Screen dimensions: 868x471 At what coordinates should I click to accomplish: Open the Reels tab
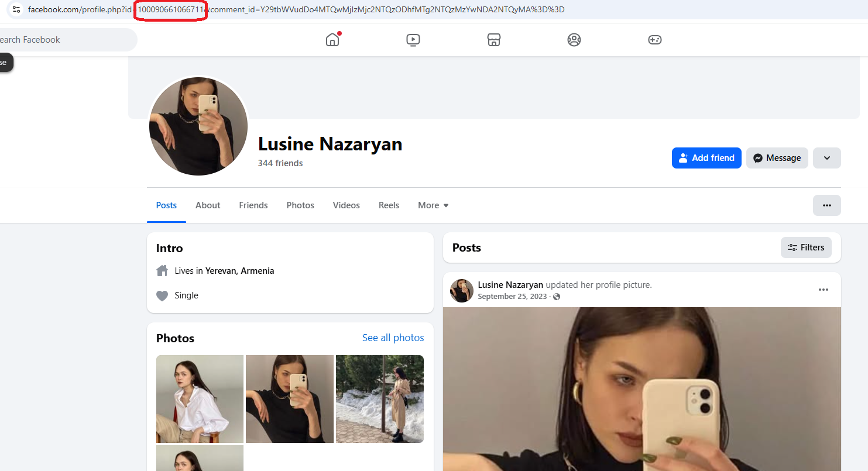tap(389, 205)
